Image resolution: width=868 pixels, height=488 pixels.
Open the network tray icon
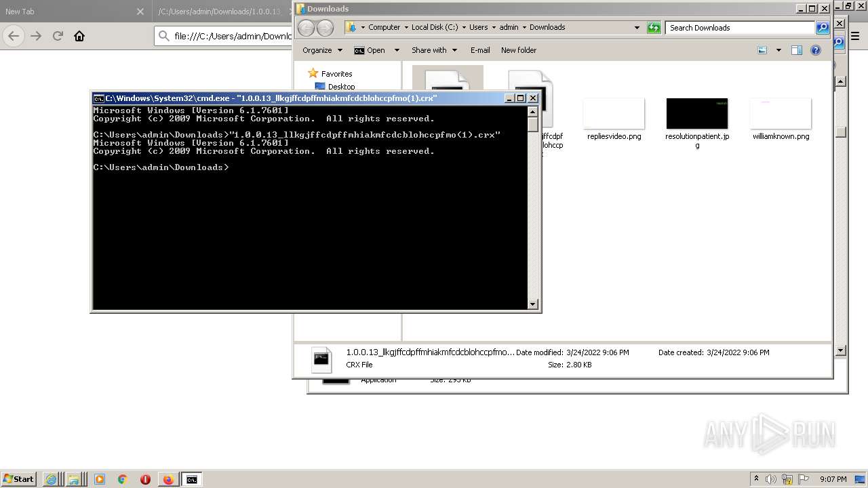click(x=787, y=479)
